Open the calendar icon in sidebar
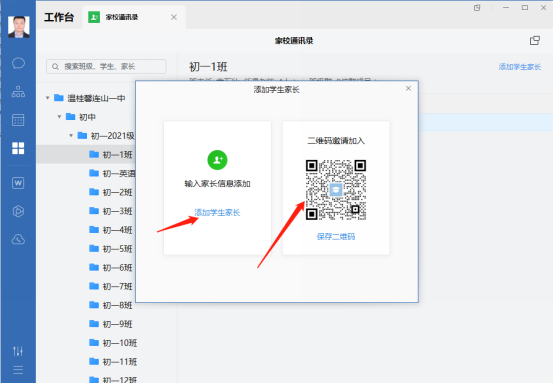The image size is (554, 383). [x=18, y=120]
